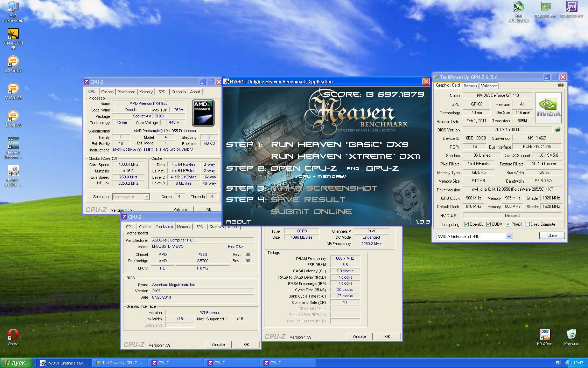Click the HWBOT Heaven window title icon
This screenshot has height=368, width=588.
[x=226, y=82]
